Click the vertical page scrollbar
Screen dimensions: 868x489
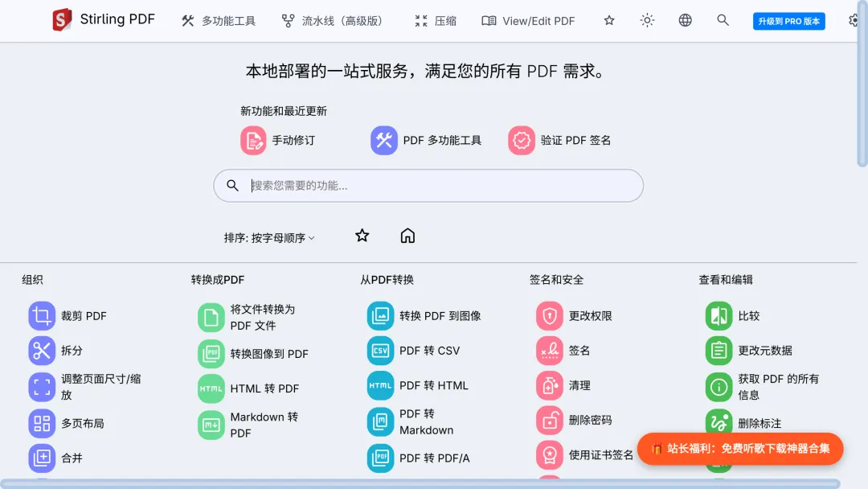pyautogui.click(x=862, y=83)
